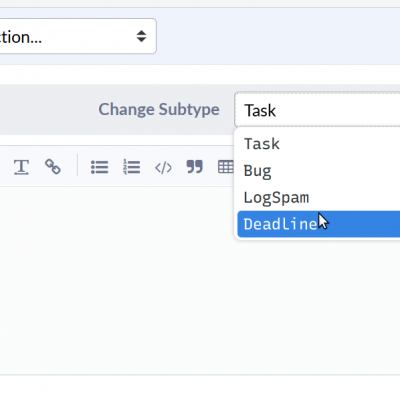
Task: Open the Add Action dropdown
Action: pyautogui.click(x=77, y=36)
